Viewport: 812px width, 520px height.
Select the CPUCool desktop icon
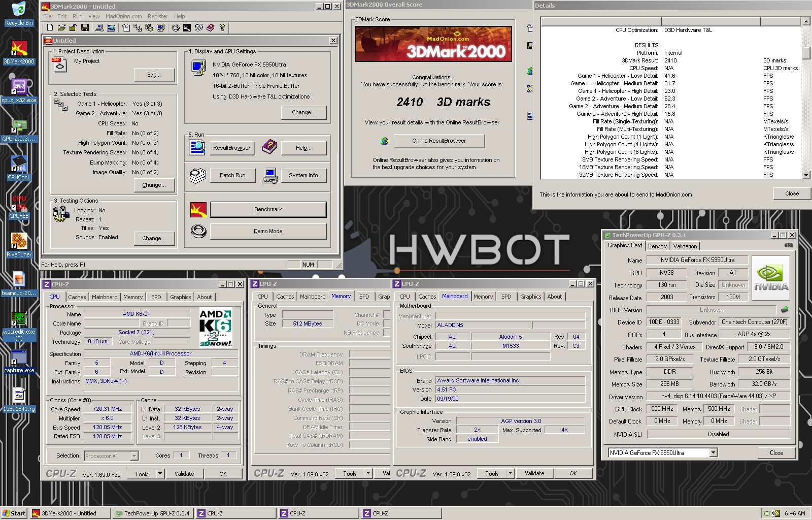19,168
